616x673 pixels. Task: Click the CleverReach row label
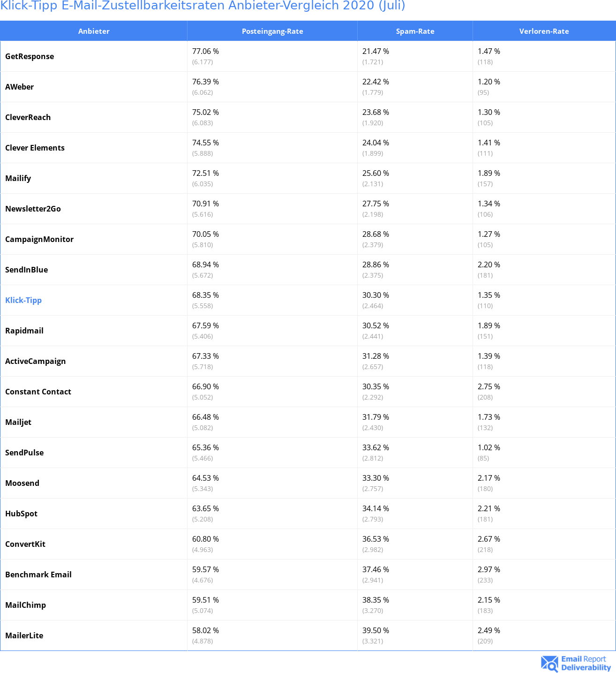click(x=28, y=117)
